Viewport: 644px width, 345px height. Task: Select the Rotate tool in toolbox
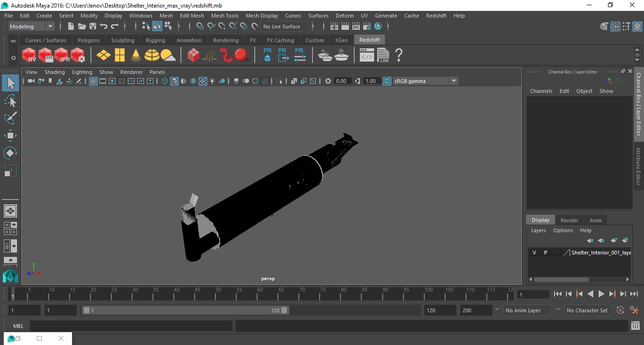click(x=10, y=153)
